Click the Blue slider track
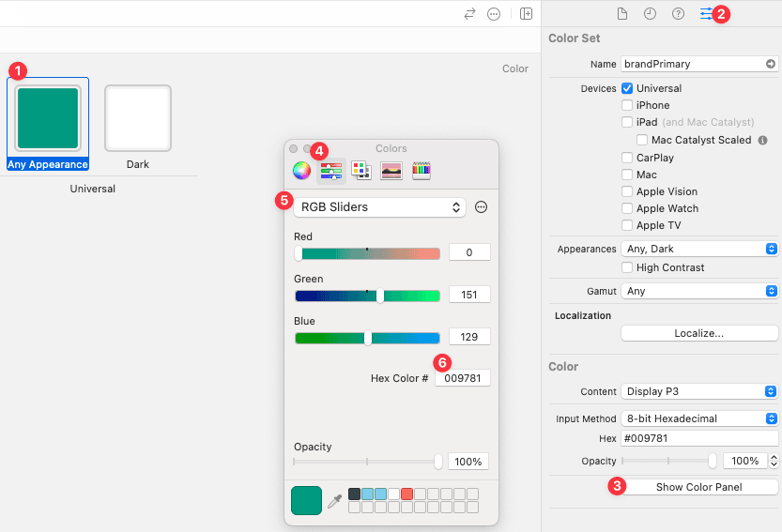 click(368, 338)
